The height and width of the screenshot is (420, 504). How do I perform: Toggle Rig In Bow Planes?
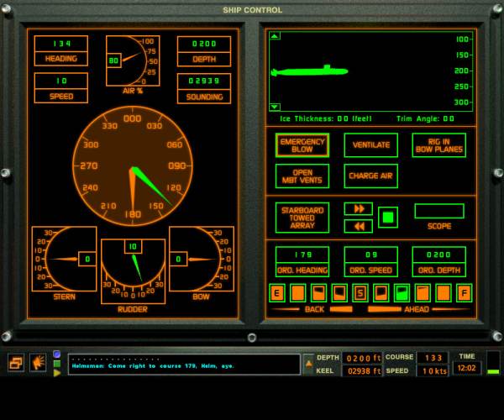439,145
